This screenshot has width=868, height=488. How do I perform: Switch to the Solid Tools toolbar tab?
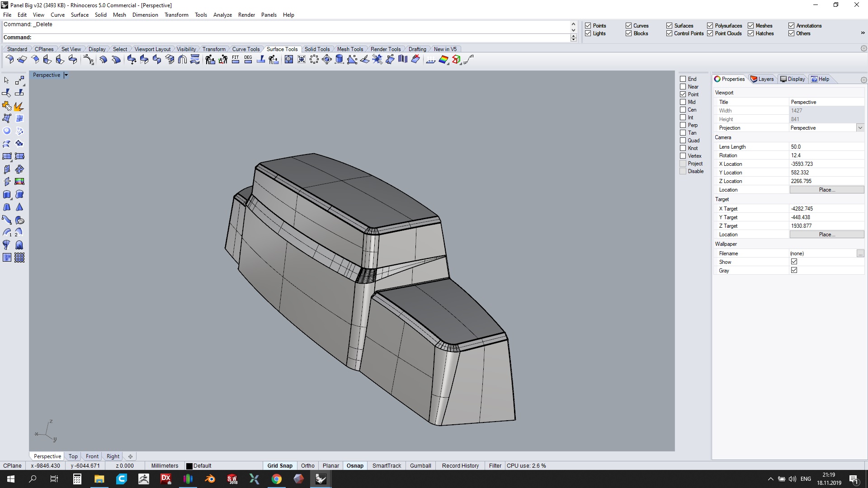[316, 49]
